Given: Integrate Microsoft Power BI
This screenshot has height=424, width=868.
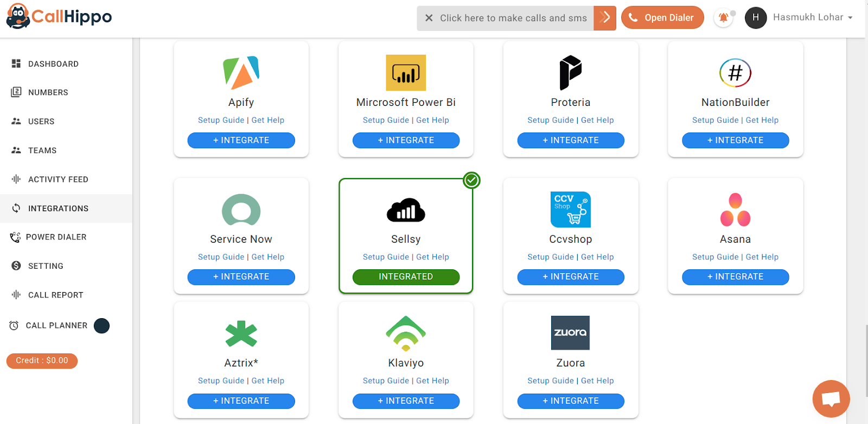Looking at the screenshot, I should click(406, 140).
